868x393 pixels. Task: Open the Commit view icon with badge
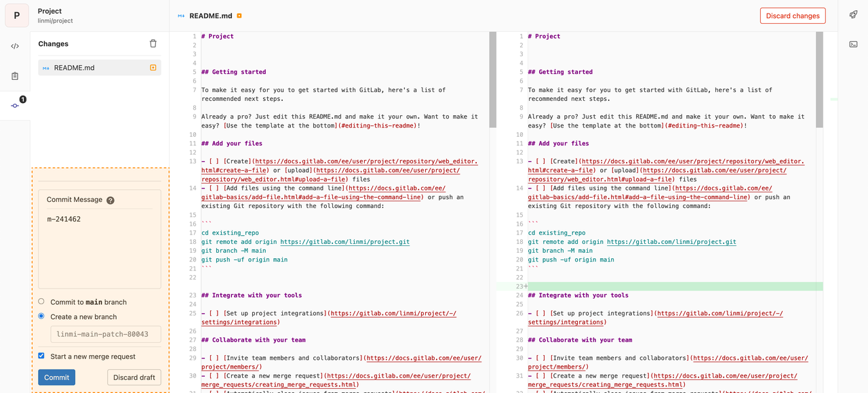[15, 106]
